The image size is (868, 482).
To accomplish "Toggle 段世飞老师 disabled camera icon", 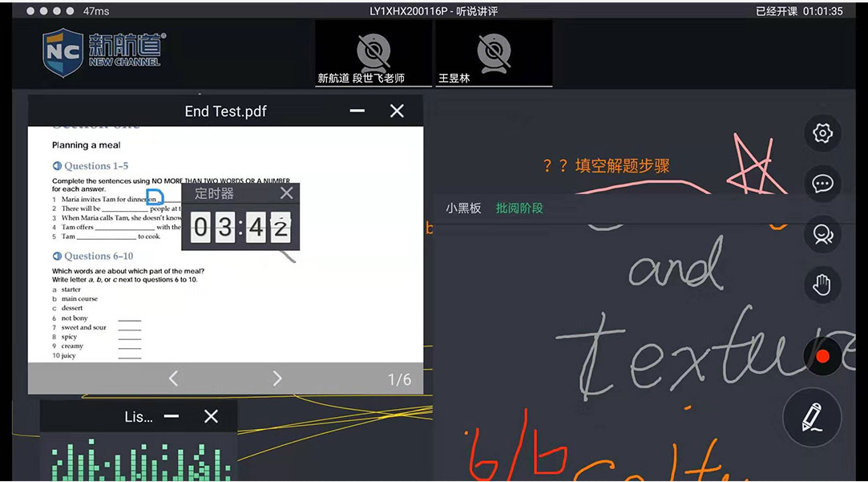I will tap(373, 52).
